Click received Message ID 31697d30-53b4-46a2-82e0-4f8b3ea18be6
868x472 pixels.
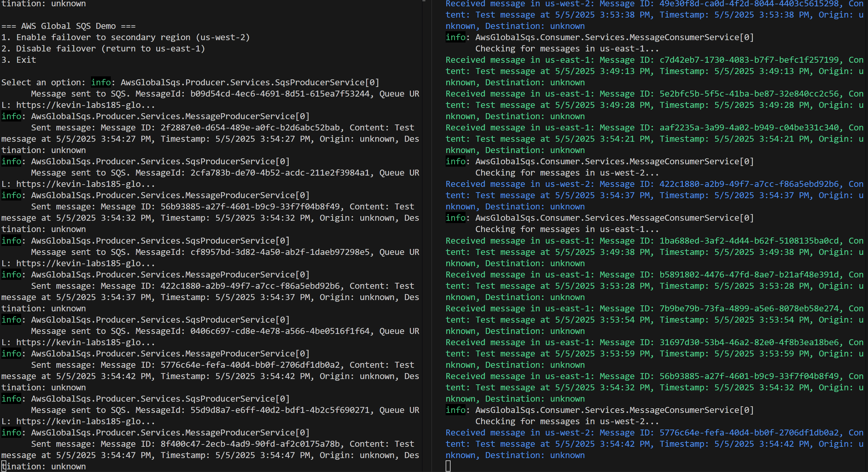tap(749, 343)
